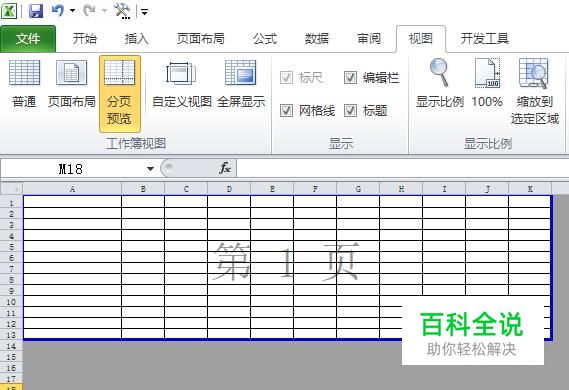Select column H header
Viewport: 569px width, 390px height.
click(x=401, y=189)
